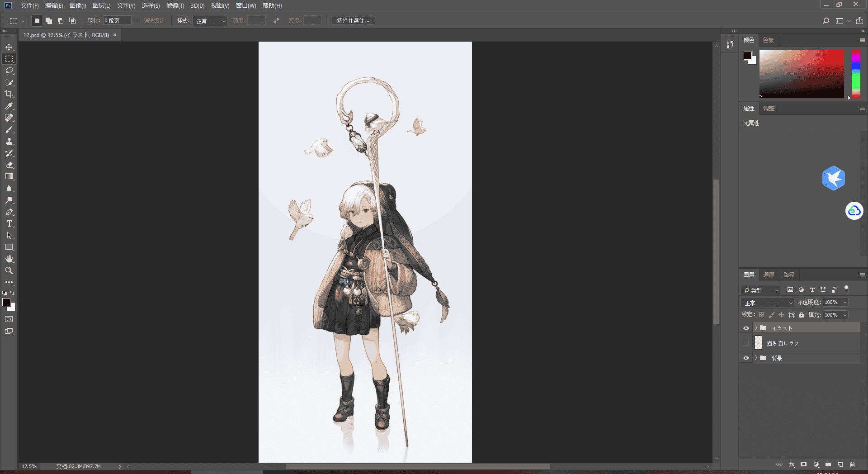Open the 样式 style dropdown

[x=210, y=21]
